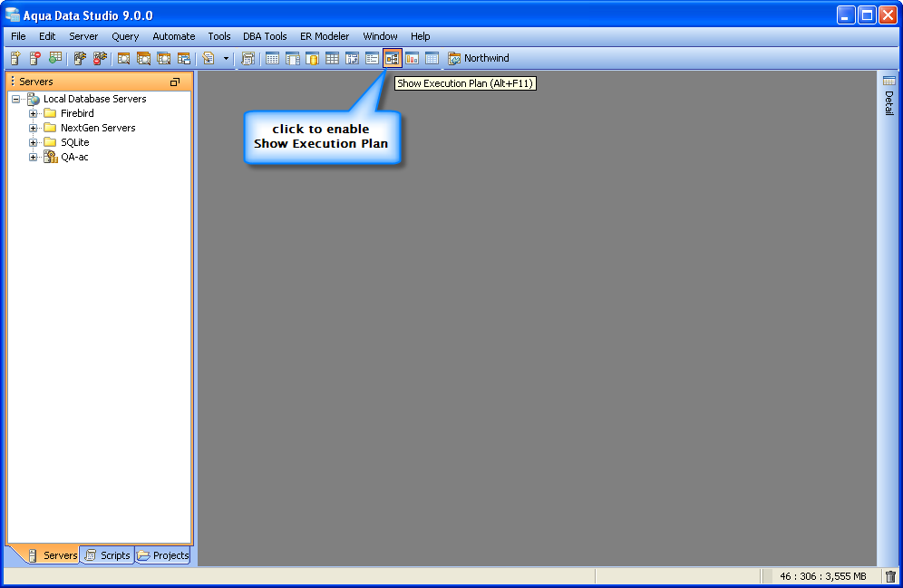Open the Window menu
This screenshot has width=903, height=588.
380,36
